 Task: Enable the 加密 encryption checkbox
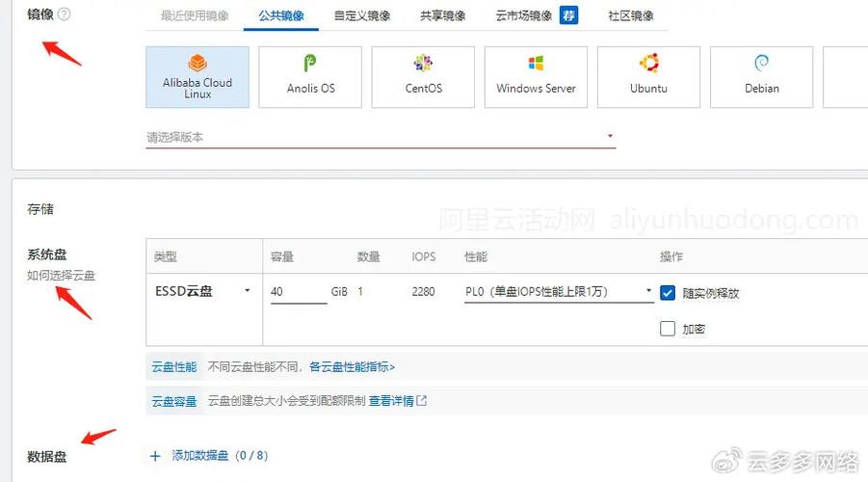tap(668, 329)
